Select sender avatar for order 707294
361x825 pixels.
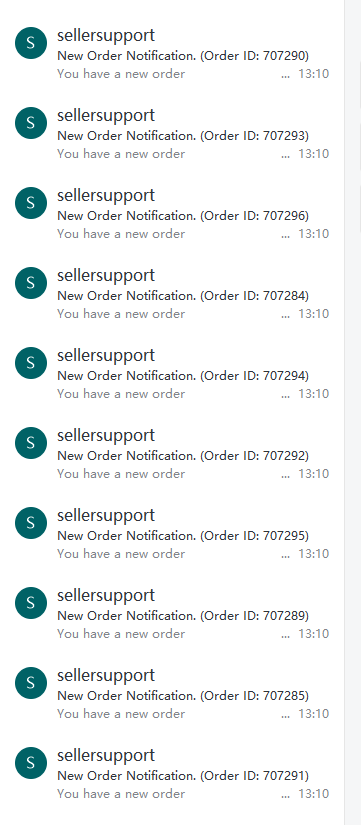[31, 363]
